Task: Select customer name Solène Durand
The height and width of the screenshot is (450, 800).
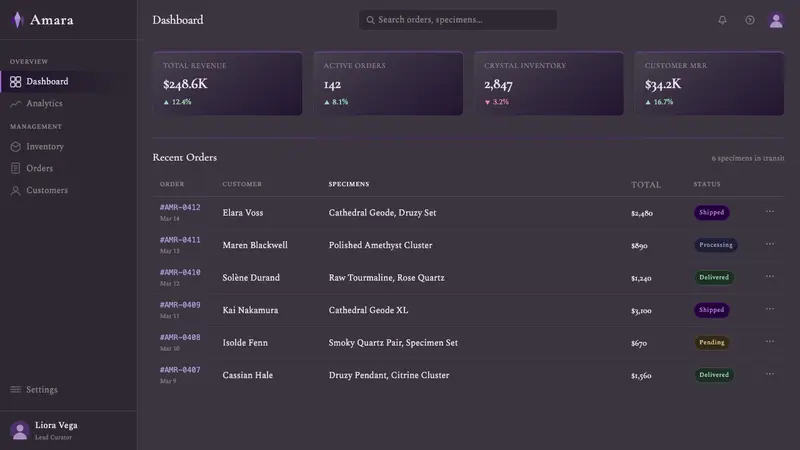Action: [251, 278]
